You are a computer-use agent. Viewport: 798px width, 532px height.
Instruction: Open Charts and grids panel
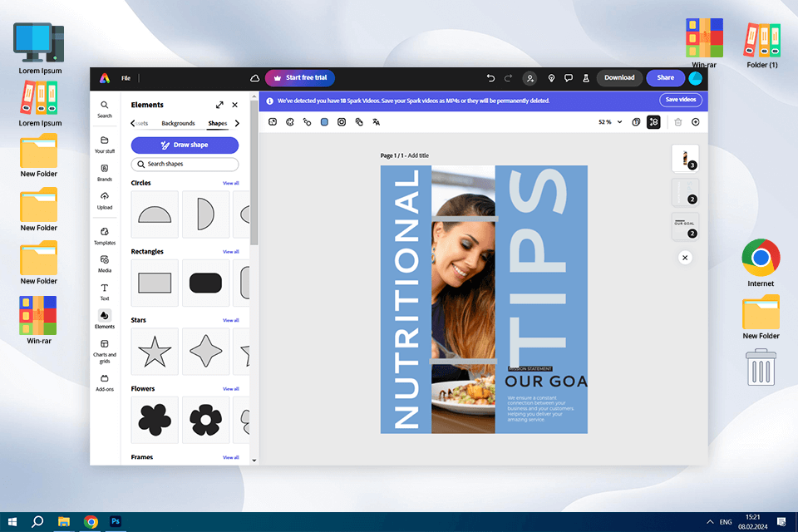coord(105,352)
